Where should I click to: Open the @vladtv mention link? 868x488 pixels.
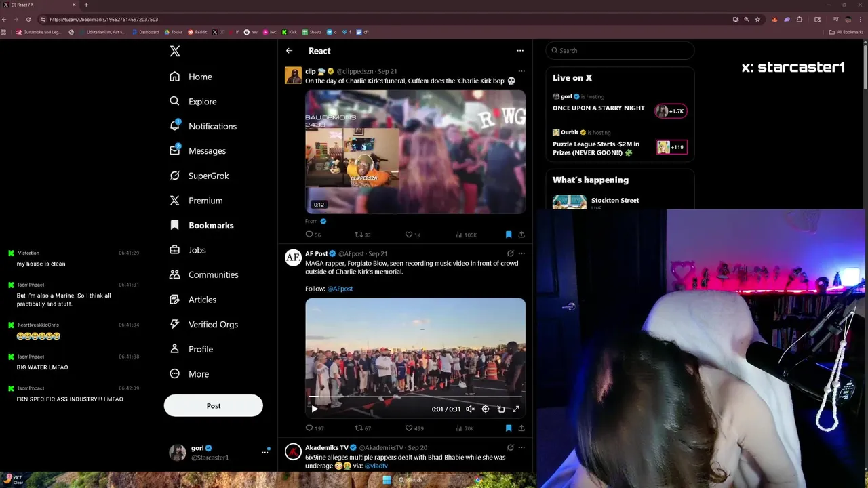click(x=376, y=466)
